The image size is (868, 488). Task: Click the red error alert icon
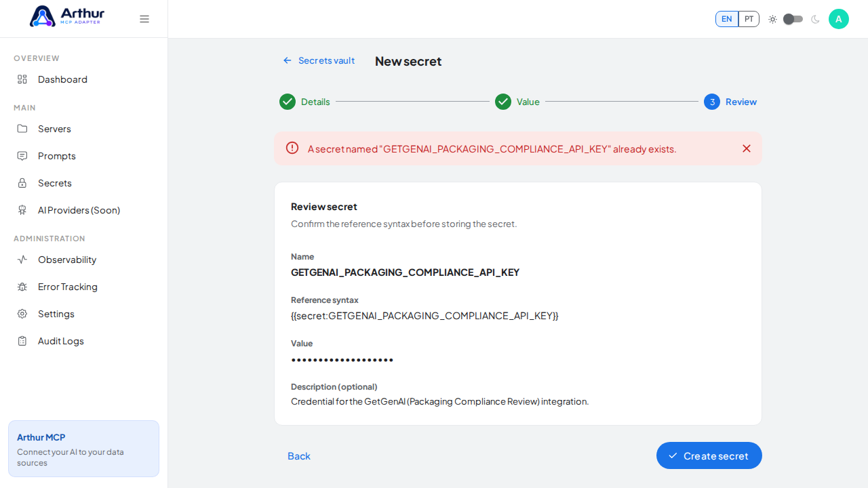pos(292,148)
